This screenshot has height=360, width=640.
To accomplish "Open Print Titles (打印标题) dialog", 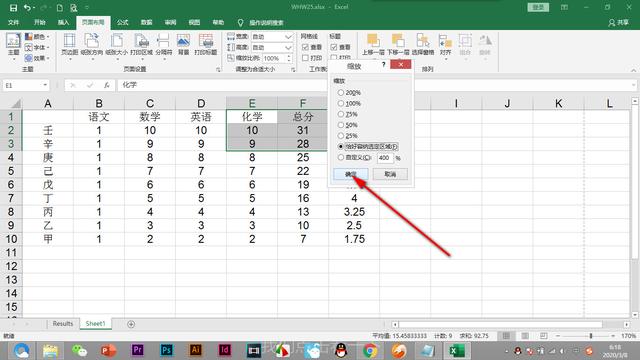I will 206,45.
